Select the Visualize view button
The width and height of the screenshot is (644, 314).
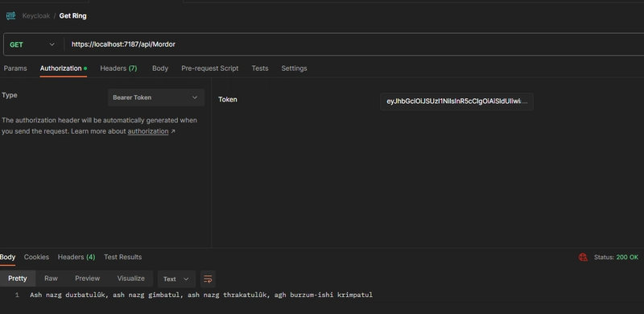point(131,279)
